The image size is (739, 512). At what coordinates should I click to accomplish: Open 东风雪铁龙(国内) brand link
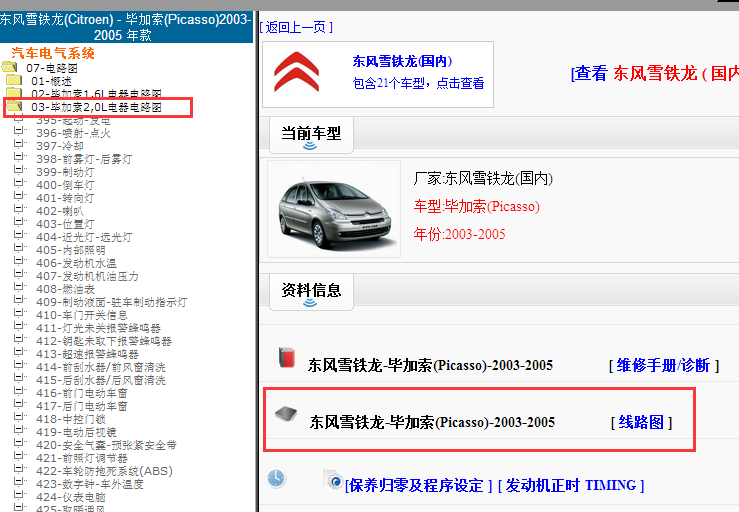click(x=402, y=61)
